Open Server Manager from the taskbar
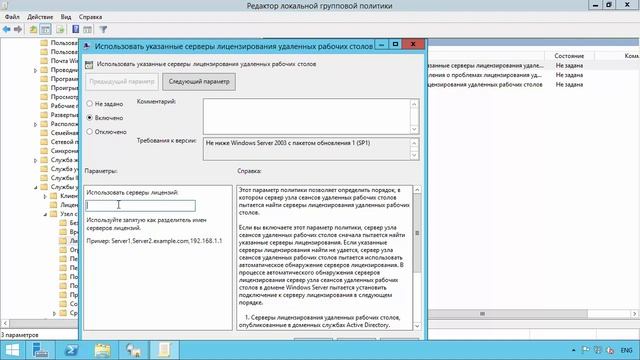640x360 pixels. 40,350
